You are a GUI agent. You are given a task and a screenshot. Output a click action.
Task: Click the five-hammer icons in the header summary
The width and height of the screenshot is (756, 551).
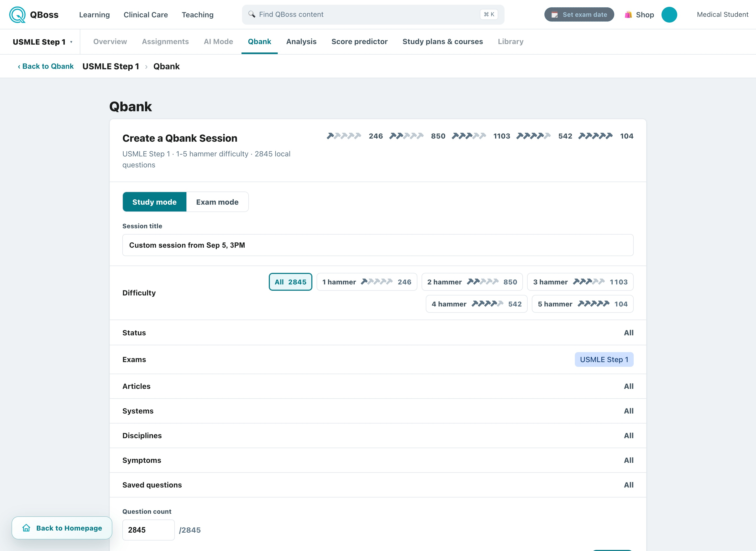(x=596, y=136)
